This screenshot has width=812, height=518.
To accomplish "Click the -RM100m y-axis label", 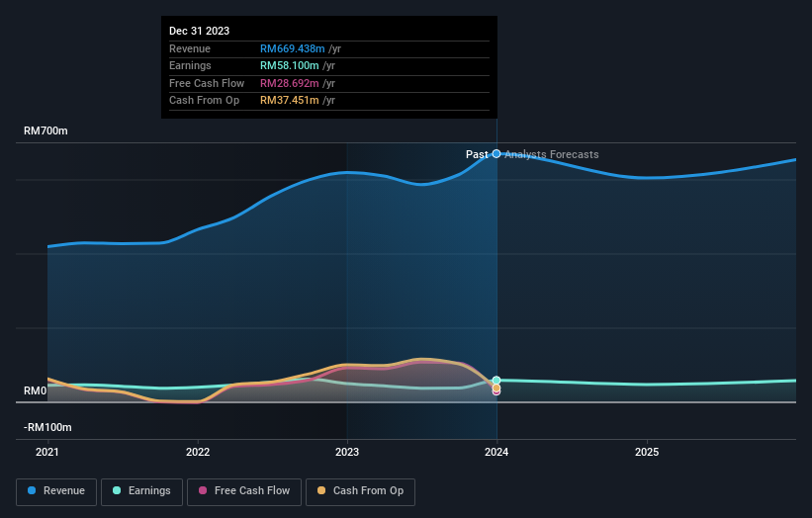I will point(47,427).
